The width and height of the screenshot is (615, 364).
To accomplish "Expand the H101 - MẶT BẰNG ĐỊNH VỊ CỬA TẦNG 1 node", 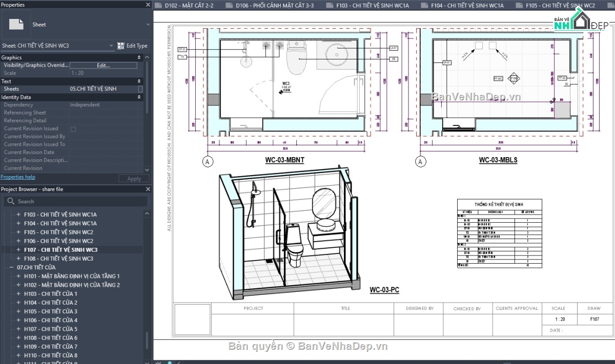I will point(19,276).
